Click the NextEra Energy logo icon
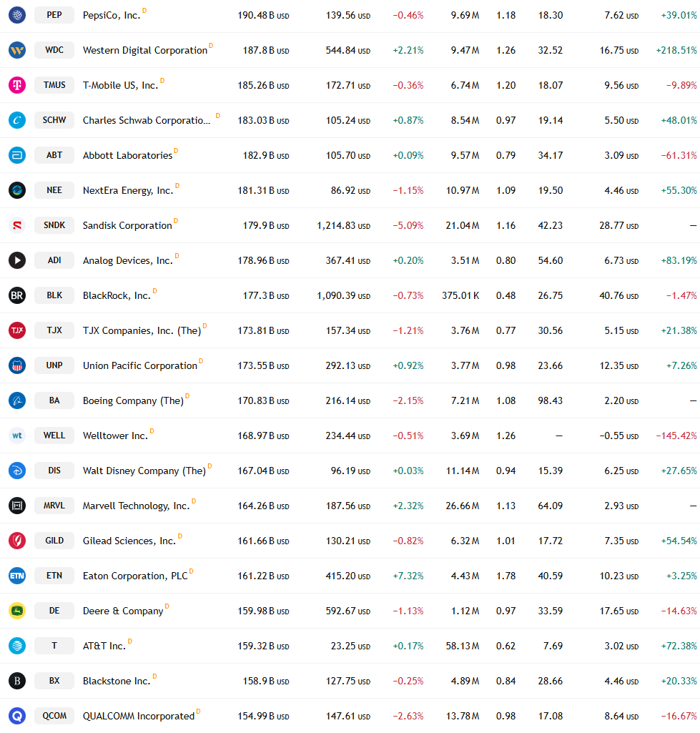 [x=17, y=190]
